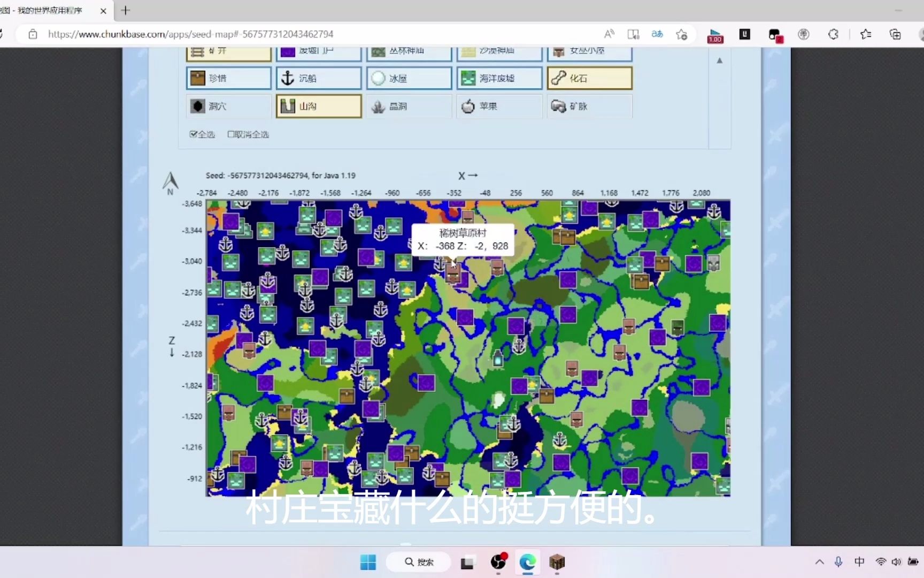Image resolution: width=924 pixels, height=578 pixels.
Task: Click the -2,784 X axis label
Action: [x=206, y=193]
